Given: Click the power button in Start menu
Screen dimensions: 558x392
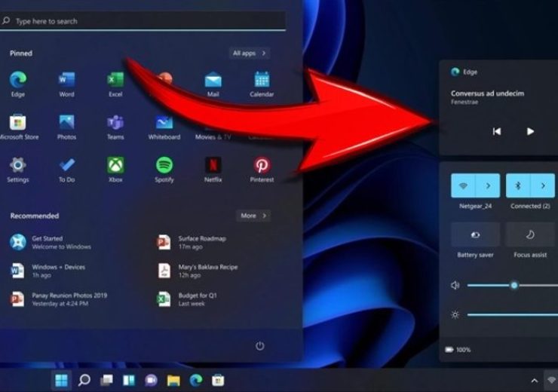Looking at the screenshot, I should tap(260, 346).
